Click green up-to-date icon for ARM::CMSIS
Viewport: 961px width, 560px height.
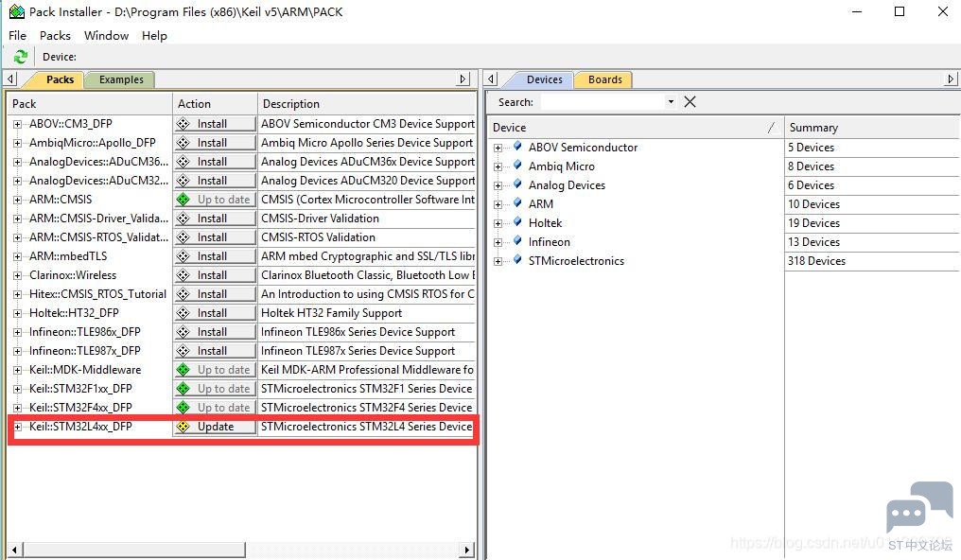(x=183, y=200)
